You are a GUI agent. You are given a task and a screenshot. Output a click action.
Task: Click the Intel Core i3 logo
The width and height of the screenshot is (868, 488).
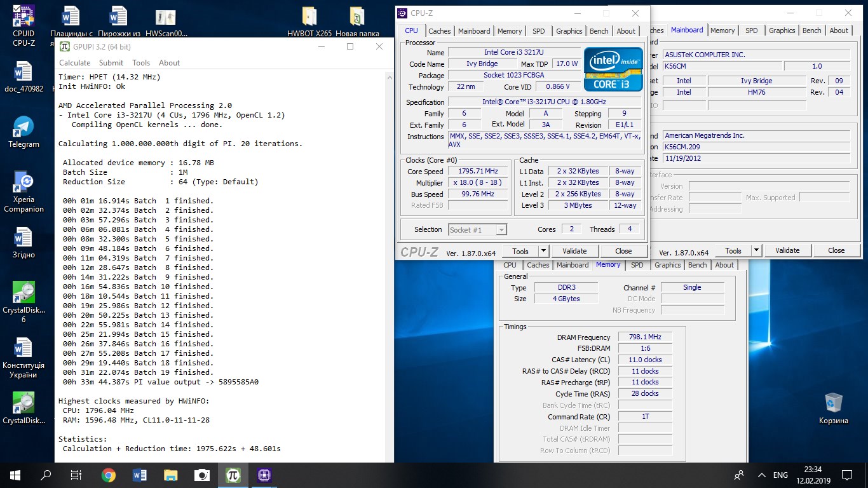coord(613,70)
